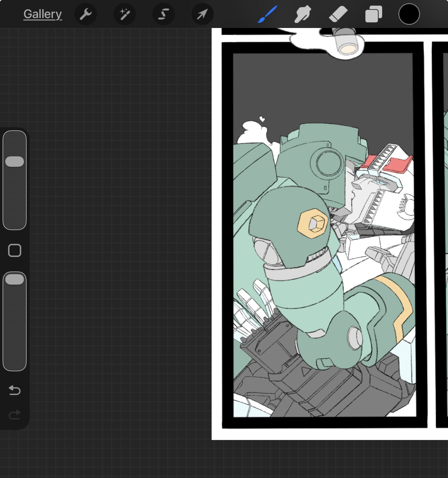
Task: Open the Actions wrench menu
Action: point(86,14)
